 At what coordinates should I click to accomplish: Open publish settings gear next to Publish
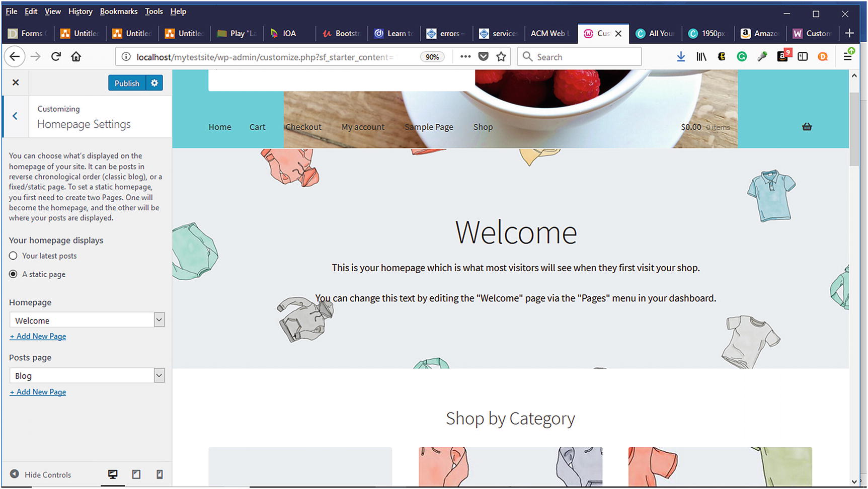(154, 83)
